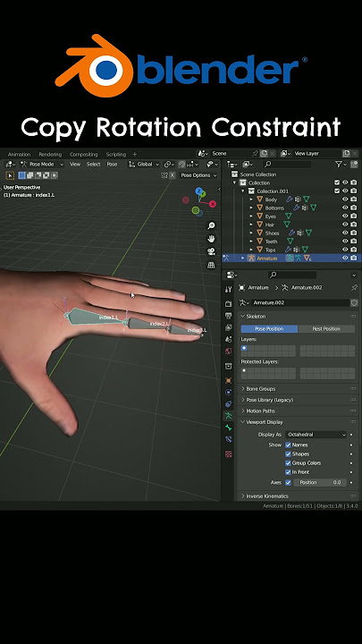362x644 pixels.
Task: Adjust the Axes Position slider
Action: coord(320,483)
